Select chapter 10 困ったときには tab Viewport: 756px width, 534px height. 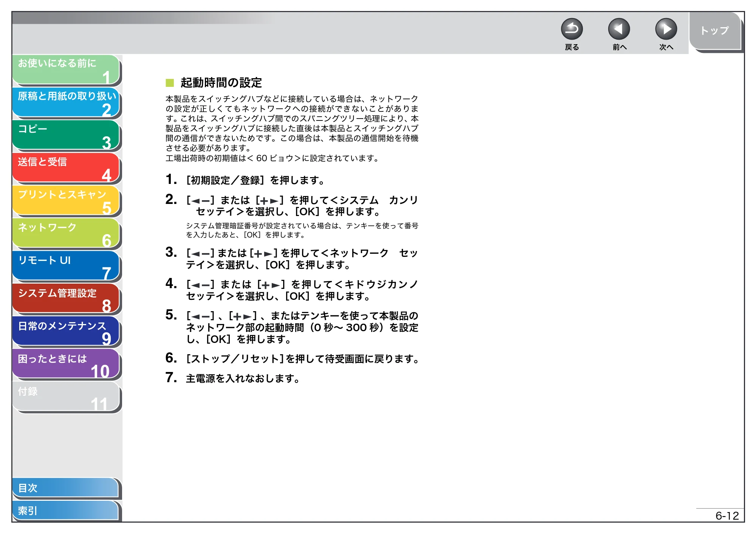pyautogui.click(x=66, y=364)
